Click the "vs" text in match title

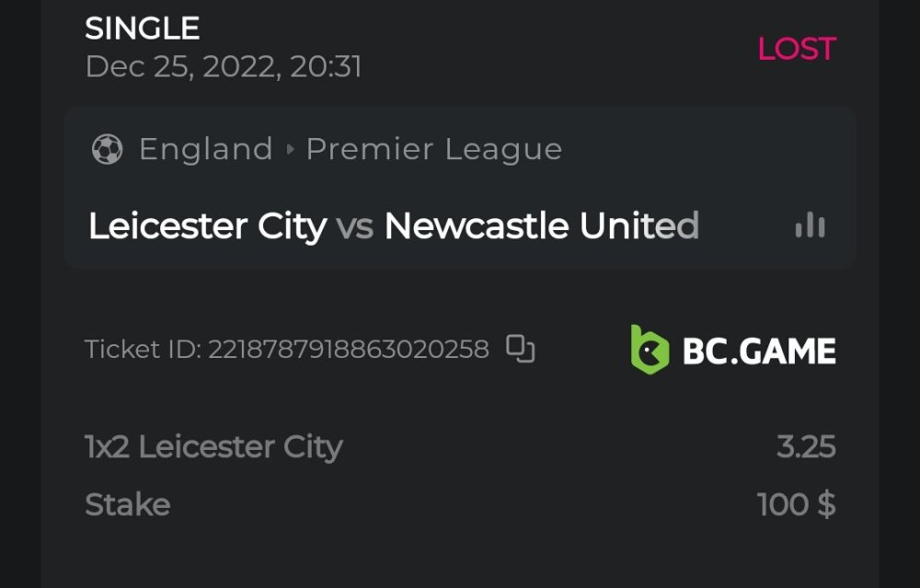(354, 226)
